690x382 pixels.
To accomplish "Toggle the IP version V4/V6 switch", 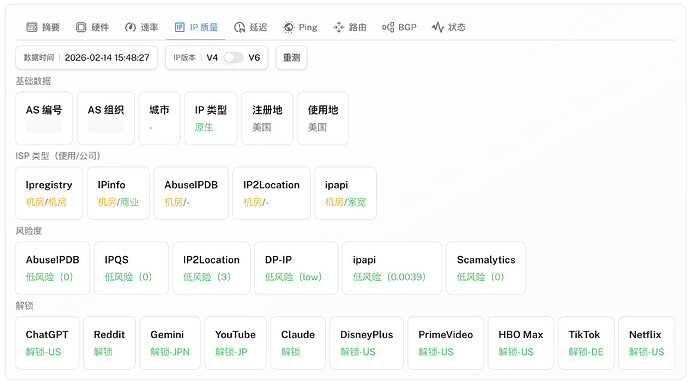I will 233,58.
